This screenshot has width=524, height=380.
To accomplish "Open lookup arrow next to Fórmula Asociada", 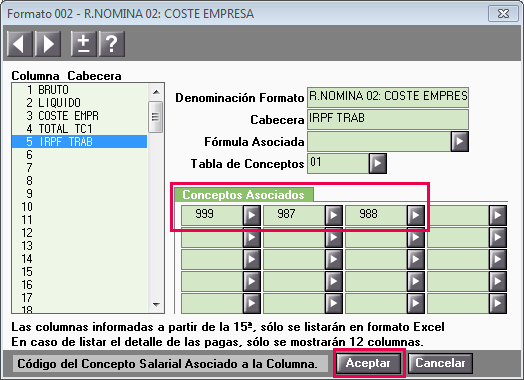I will [x=460, y=141].
